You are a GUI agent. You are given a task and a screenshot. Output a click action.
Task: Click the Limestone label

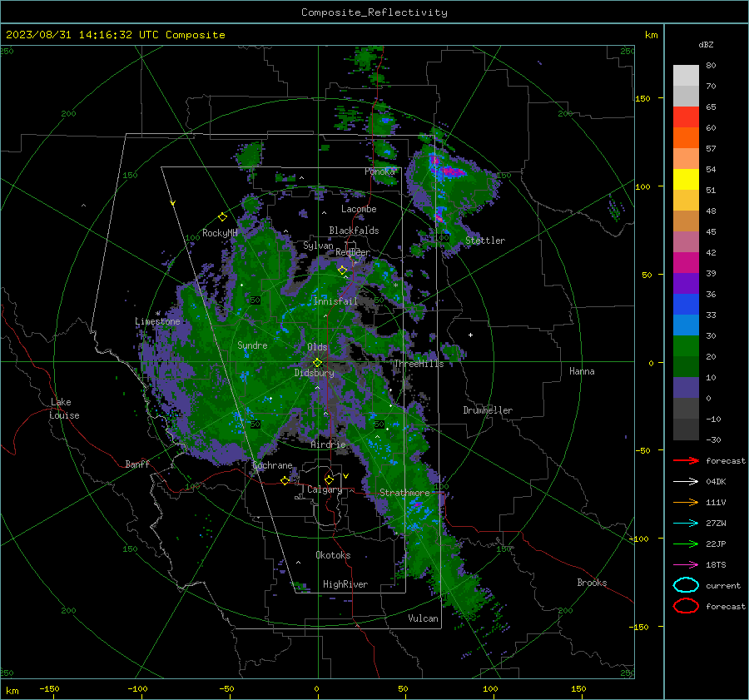tap(157, 321)
